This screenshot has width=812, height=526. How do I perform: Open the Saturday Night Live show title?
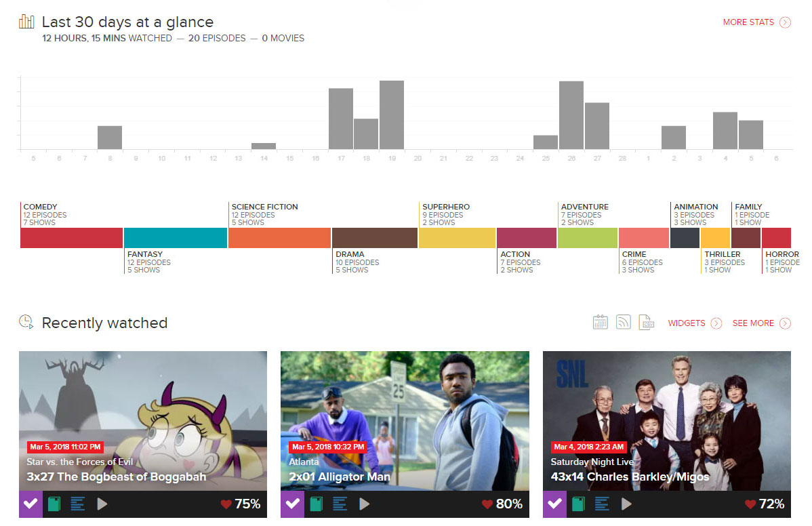tap(592, 462)
